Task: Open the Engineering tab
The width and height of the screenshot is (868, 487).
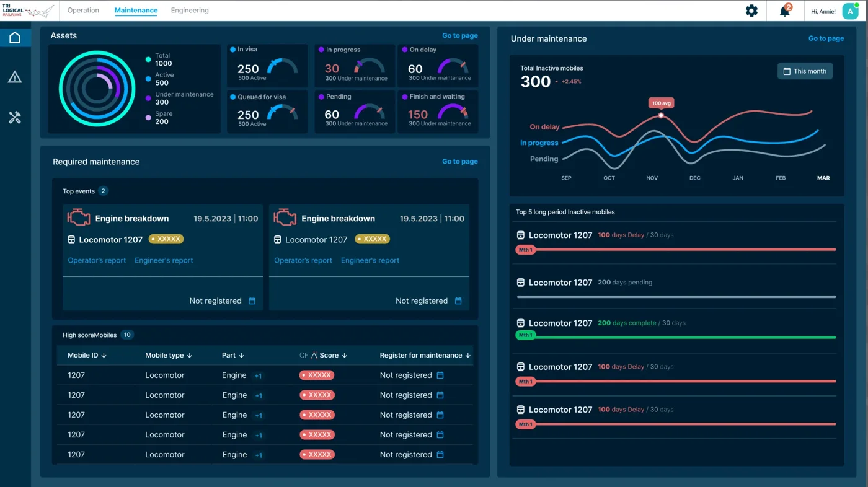Action: point(190,11)
